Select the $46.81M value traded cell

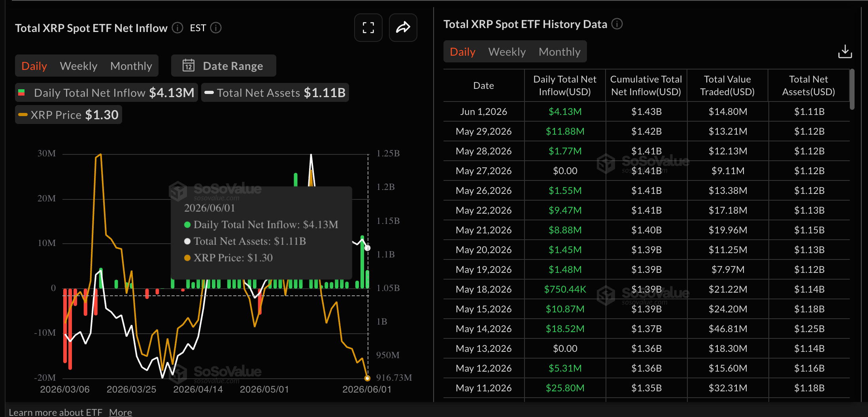pyautogui.click(x=728, y=329)
